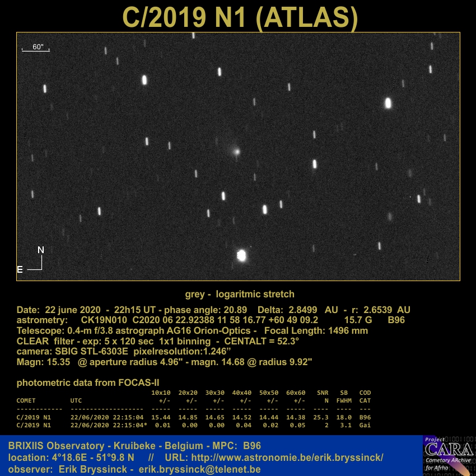Click the brightest star at bottom of image
The height and width of the screenshot is (476, 476).
[x=241, y=255]
